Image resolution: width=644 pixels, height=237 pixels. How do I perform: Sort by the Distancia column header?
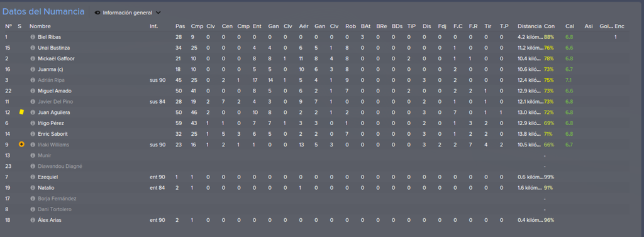point(530,26)
